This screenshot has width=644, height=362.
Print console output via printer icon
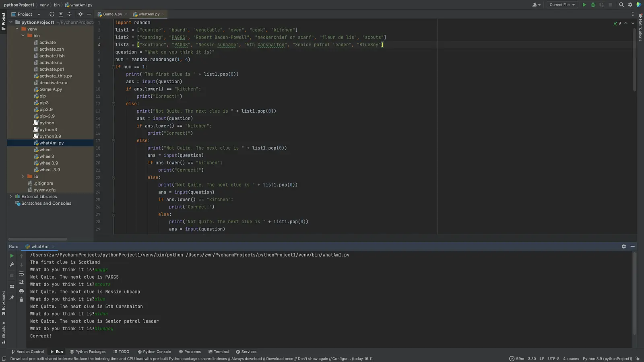click(21, 291)
